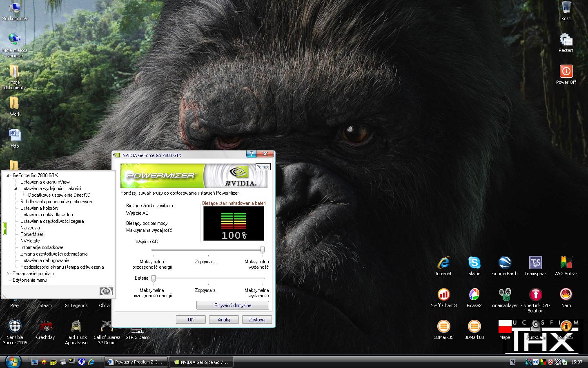Open the Work folder on desktop
The height and width of the screenshot is (368, 588).
[15, 106]
